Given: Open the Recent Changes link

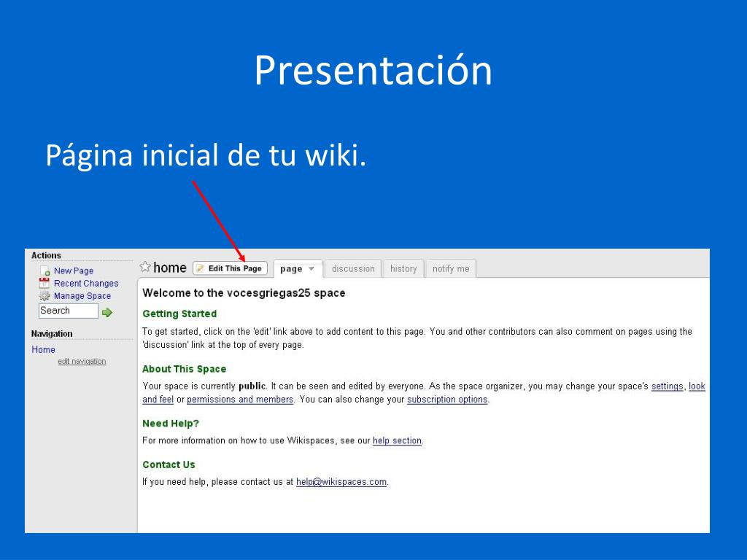Looking at the screenshot, I should point(86,284).
